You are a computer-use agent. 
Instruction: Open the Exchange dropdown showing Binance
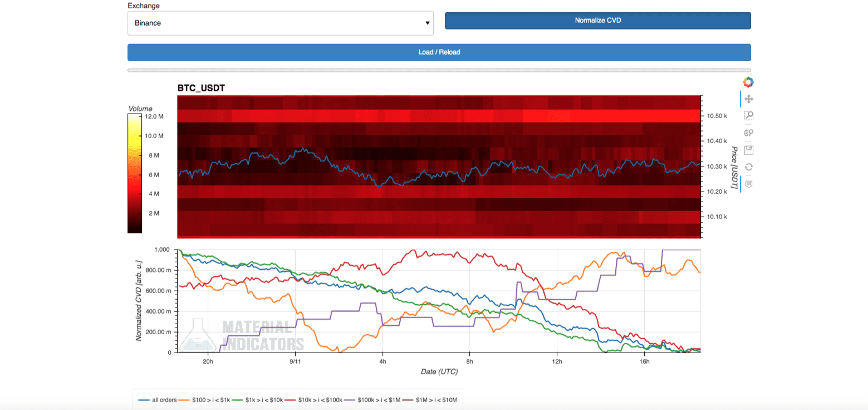[281, 23]
